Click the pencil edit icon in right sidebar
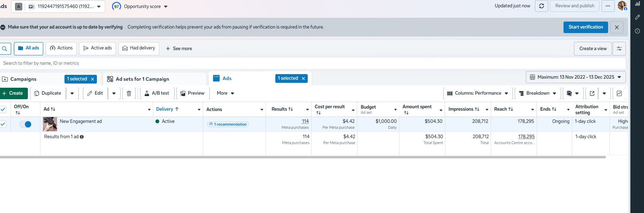The width and height of the screenshot is (644, 213). 637,17
